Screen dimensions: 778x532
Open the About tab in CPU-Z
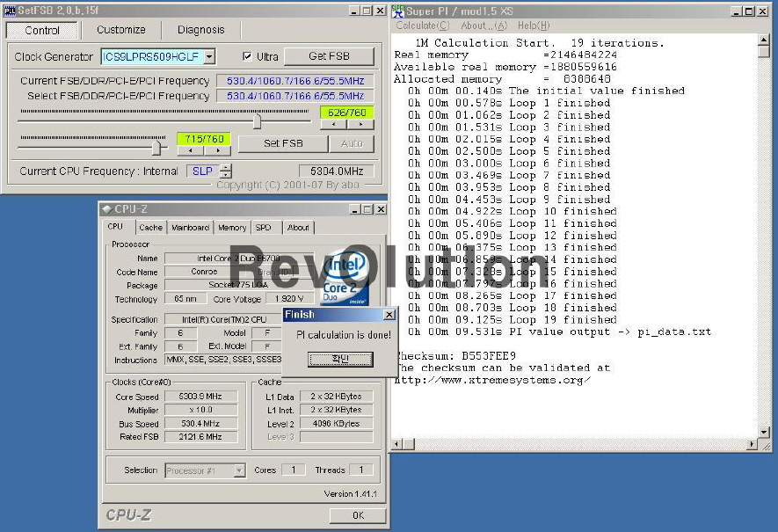[x=298, y=227]
